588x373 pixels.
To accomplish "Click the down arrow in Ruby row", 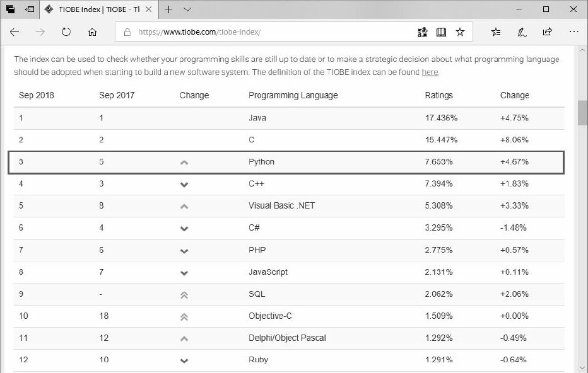I will pyautogui.click(x=184, y=360).
